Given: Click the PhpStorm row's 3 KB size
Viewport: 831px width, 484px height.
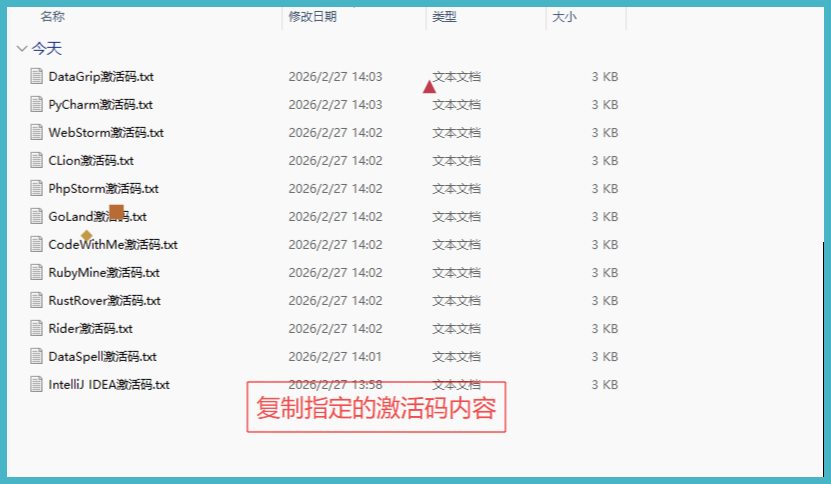Looking at the screenshot, I should point(605,189).
